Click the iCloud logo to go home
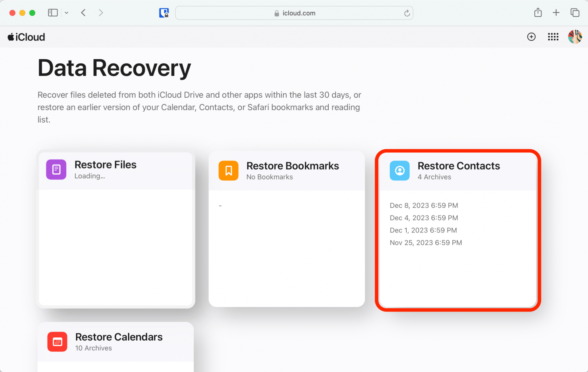 [x=26, y=37]
